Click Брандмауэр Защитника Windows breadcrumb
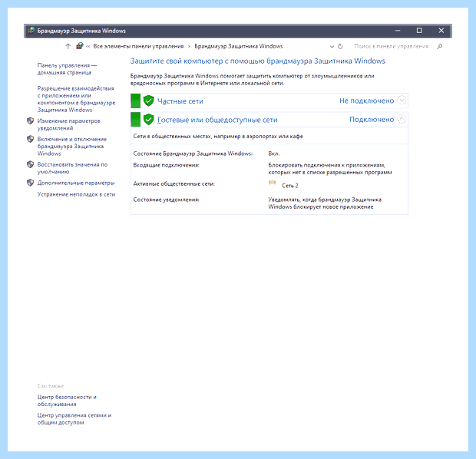 click(x=239, y=46)
